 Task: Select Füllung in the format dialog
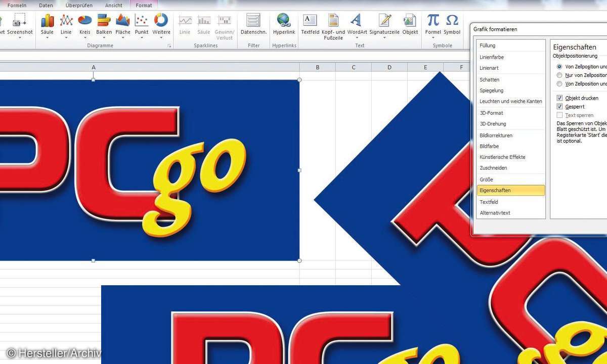click(488, 45)
